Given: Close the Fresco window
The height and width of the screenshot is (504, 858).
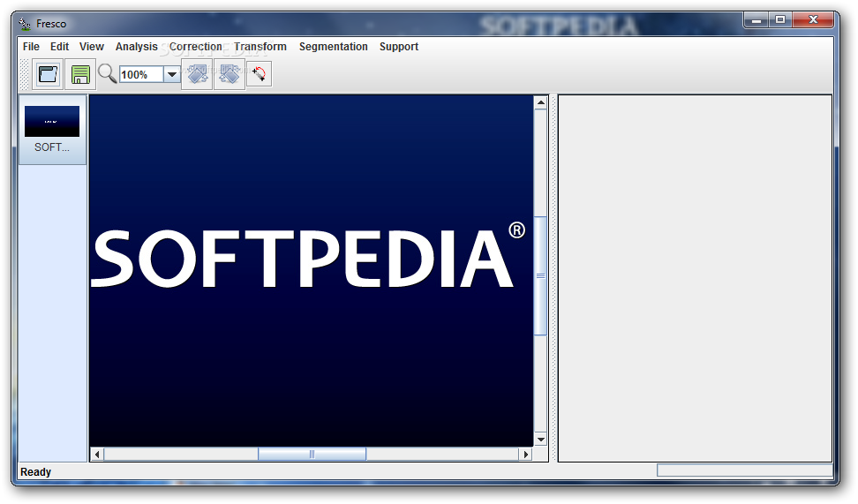Looking at the screenshot, I should click(813, 20).
